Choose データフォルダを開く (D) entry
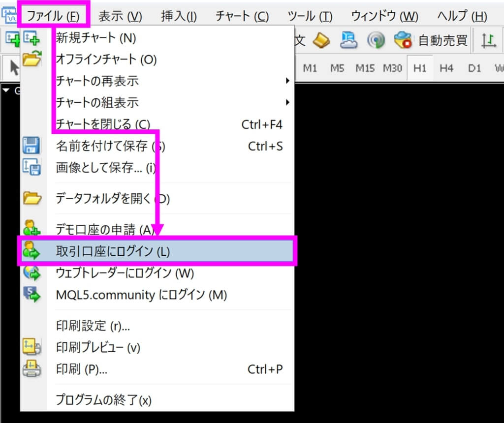 click(157, 199)
